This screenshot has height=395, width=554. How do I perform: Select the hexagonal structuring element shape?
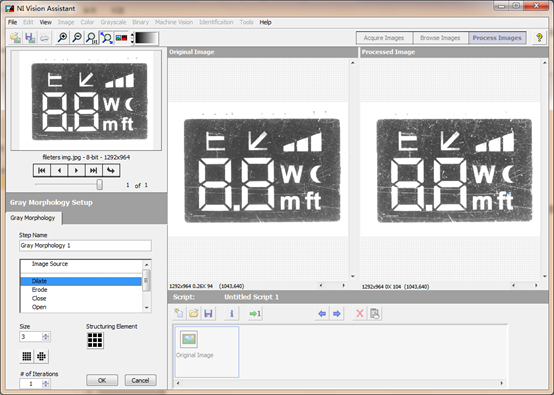pos(41,356)
